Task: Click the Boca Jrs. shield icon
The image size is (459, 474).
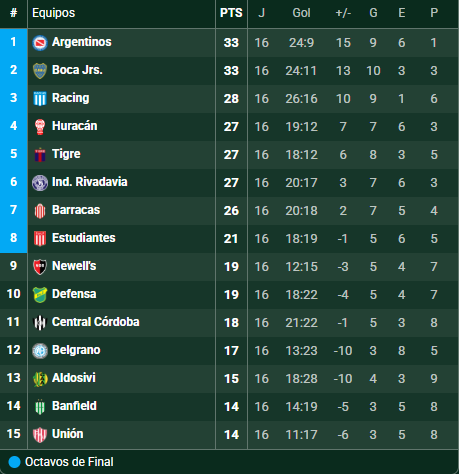Action: (x=40, y=71)
